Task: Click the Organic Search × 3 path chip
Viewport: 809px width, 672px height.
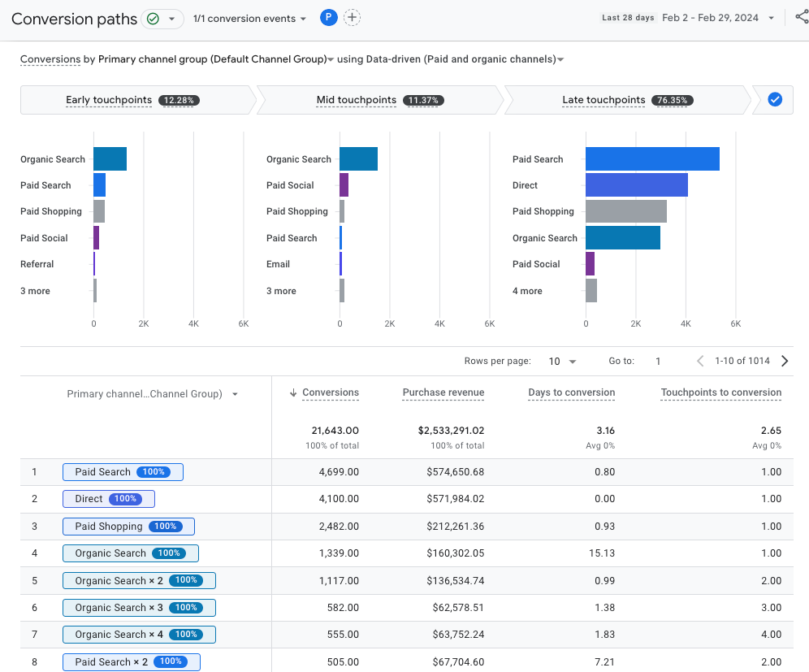Action: coord(140,608)
